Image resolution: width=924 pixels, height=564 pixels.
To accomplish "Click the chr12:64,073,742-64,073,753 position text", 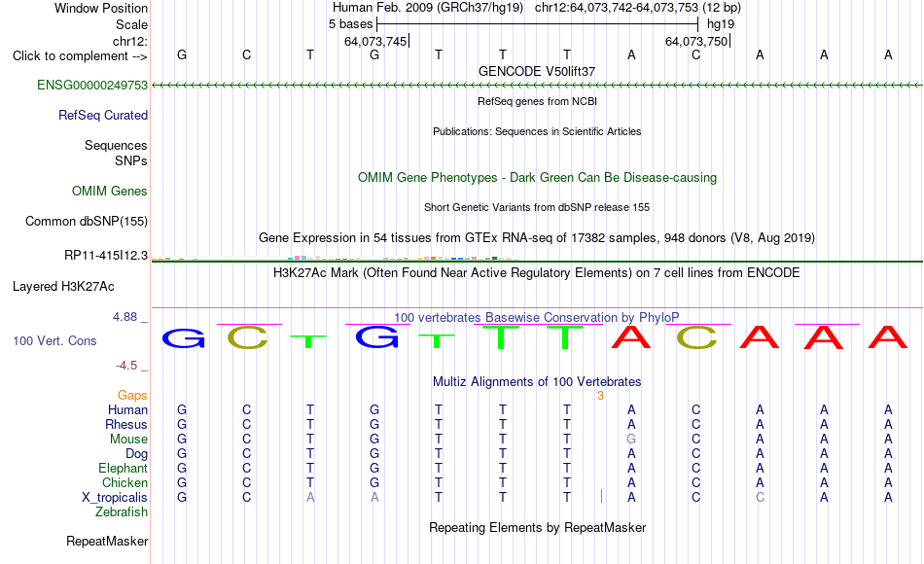I will pyautogui.click(x=617, y=8).
